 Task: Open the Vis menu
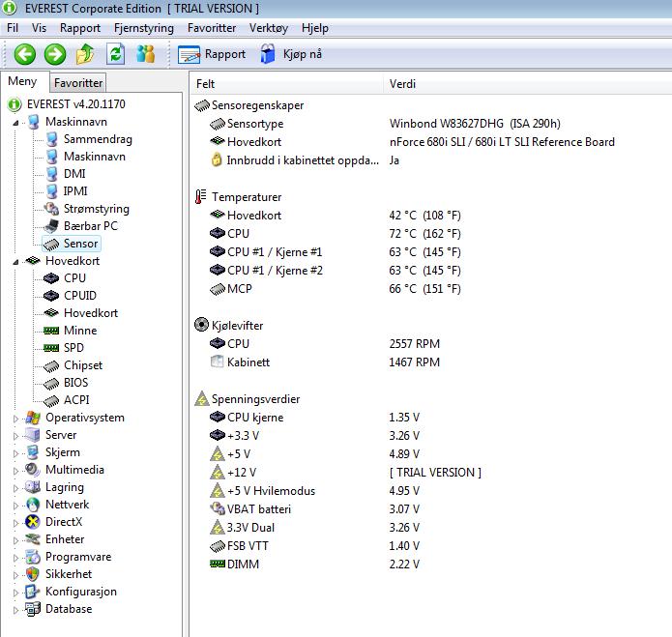click(x=39, y=28)
